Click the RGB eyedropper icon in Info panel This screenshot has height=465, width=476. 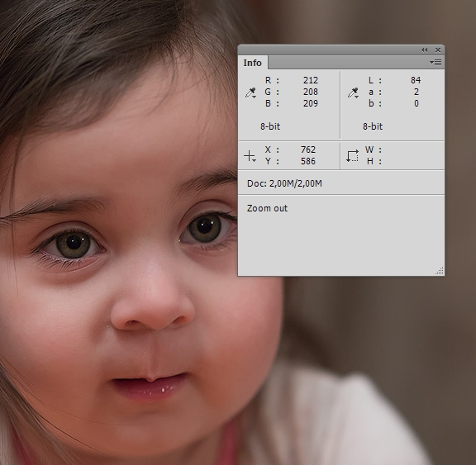click(250, 93)
